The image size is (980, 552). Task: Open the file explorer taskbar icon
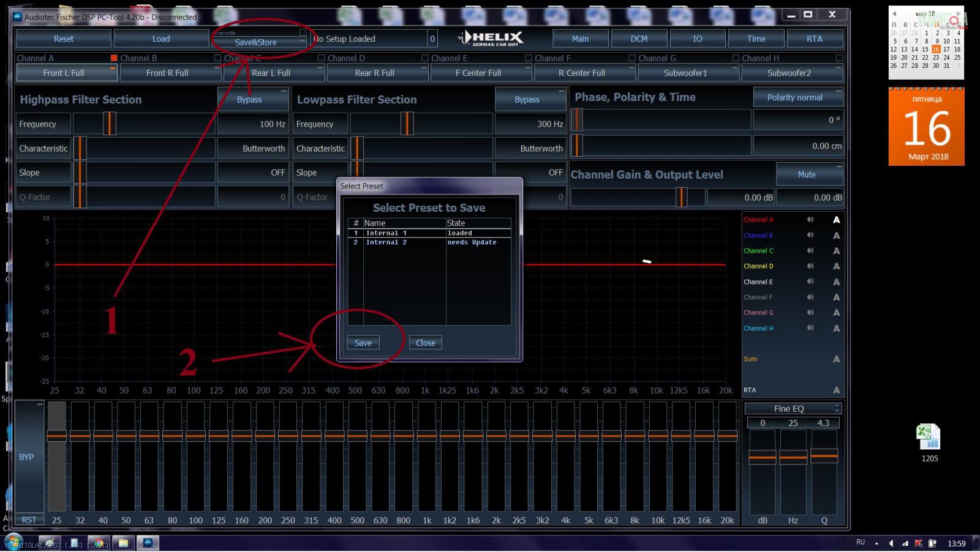(123, 543)
